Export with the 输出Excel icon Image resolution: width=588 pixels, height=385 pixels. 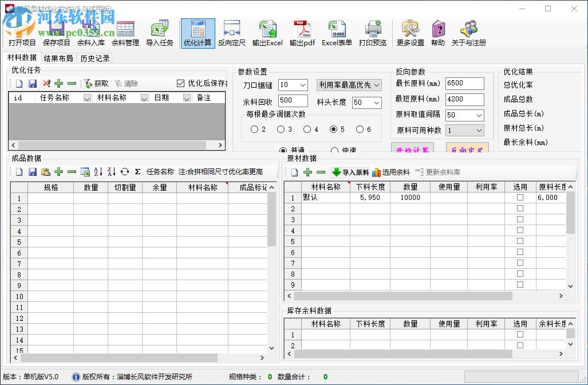click(x=267, y=32)
